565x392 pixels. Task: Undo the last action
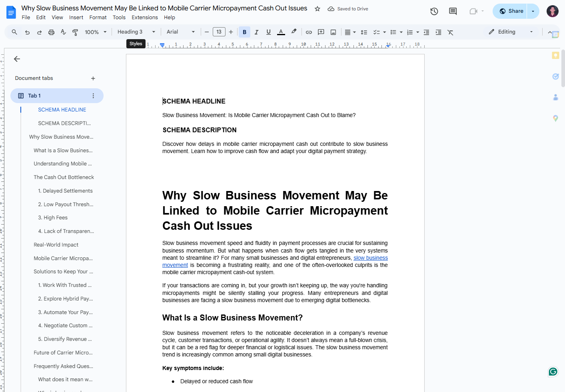click(27, 32)
